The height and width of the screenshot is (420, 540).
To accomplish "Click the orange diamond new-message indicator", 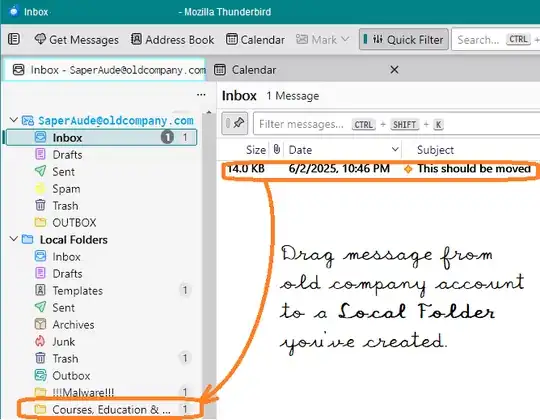I will coord(408,169).
